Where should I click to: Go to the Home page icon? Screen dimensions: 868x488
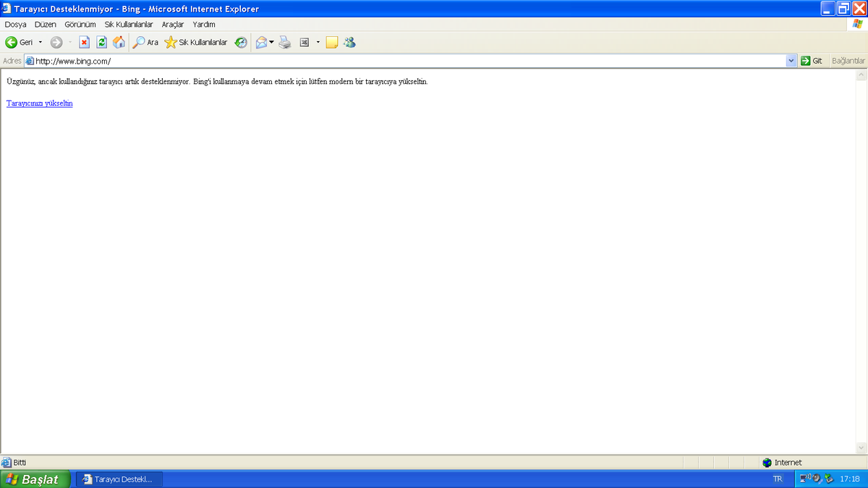pos(119,42)
